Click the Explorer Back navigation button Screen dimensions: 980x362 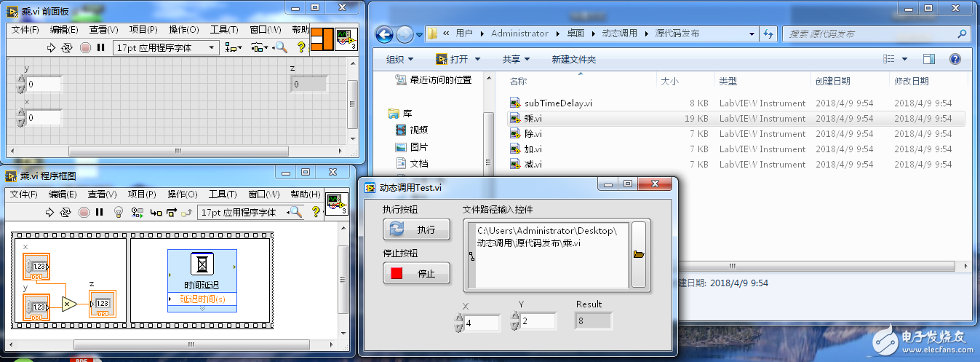(386, 34)
